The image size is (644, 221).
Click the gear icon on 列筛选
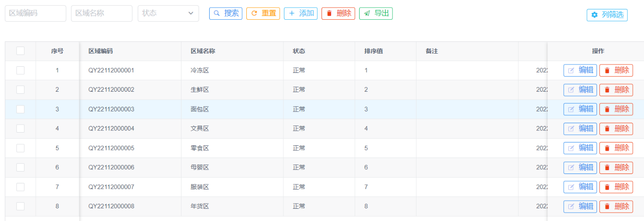595,15
